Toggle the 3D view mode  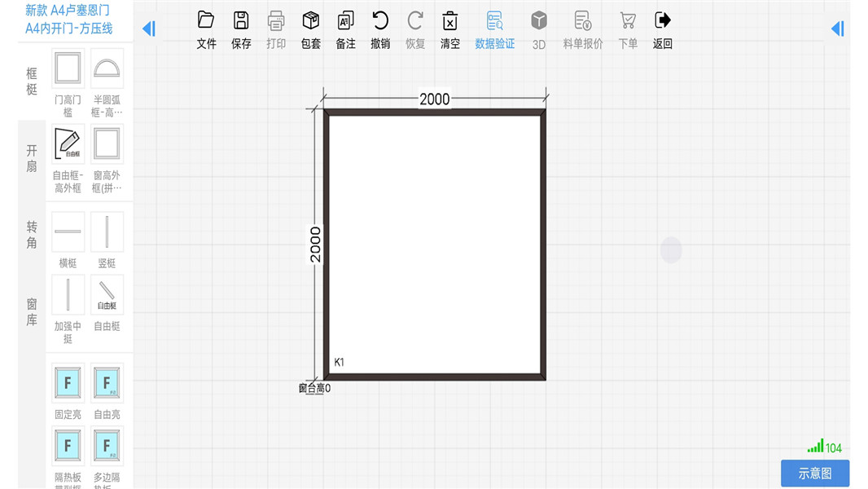(539, 21)
